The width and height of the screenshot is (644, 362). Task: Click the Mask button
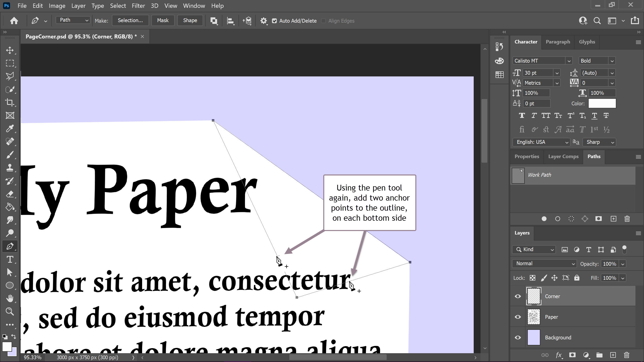pos(163,20)
